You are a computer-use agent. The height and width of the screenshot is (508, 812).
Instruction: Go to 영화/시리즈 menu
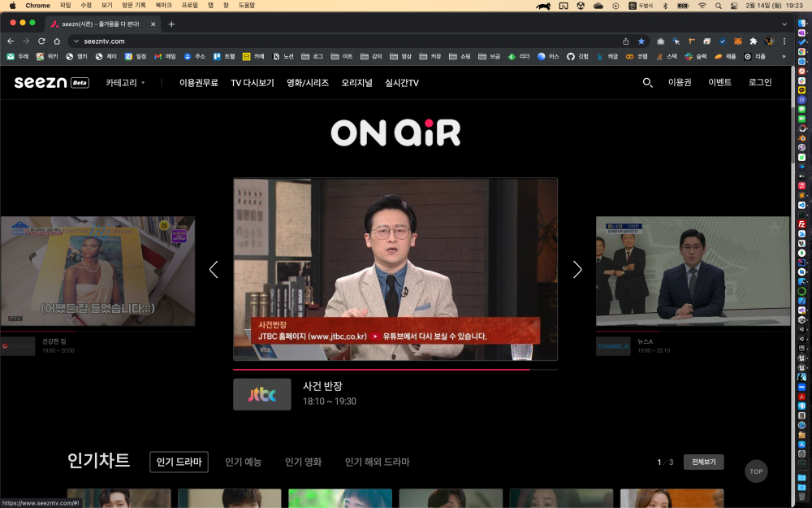point(308,82)
